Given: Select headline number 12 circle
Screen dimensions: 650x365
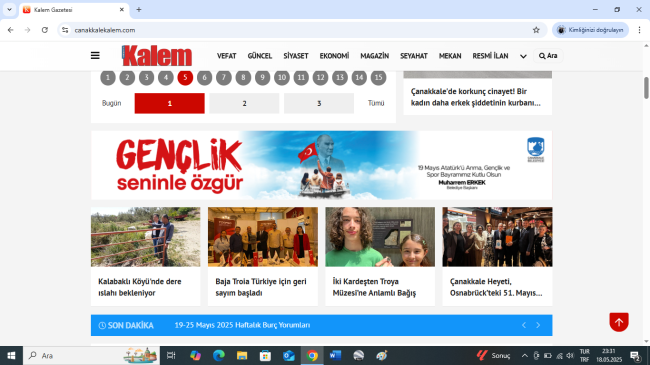Looking at the screenshot, I should (320, 78).
